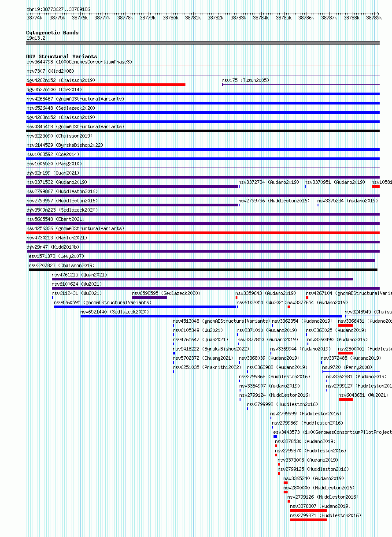Open nsv3378530 (Audano2019) label

[x=305, y=441]
